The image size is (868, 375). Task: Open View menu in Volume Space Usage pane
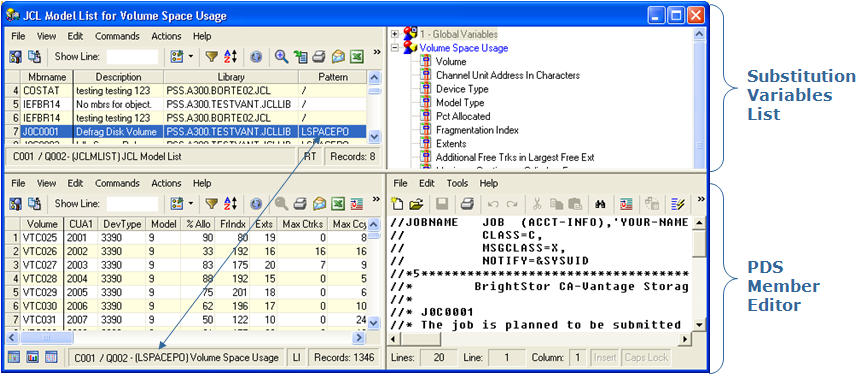pyautogui.click(x=46, y=183)
